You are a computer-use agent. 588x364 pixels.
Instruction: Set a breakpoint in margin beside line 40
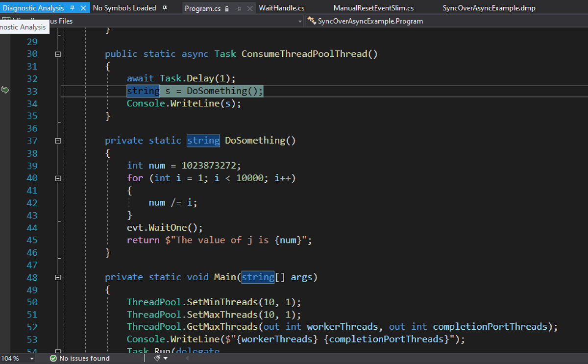point(4,178)
